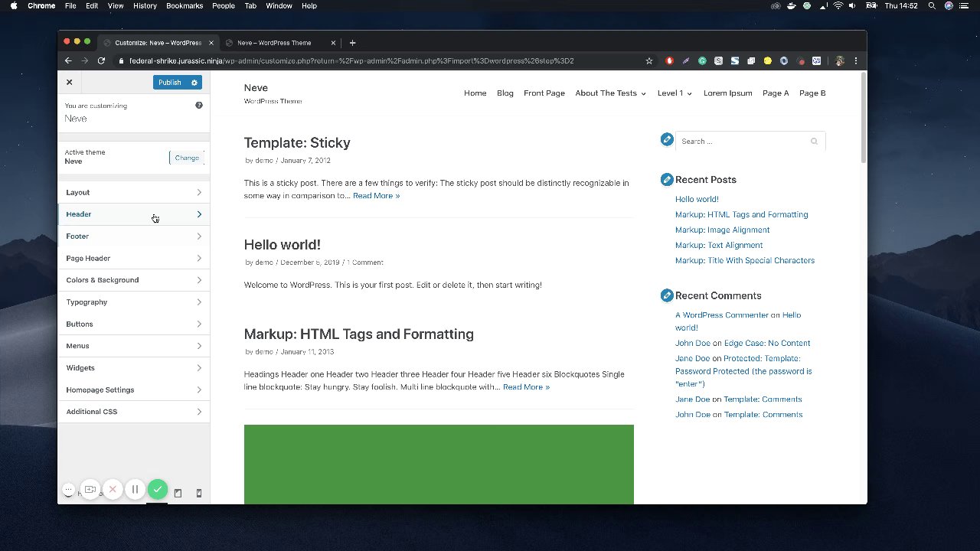Click the pencil edit icon beside Recent Comments

point(667,295)
